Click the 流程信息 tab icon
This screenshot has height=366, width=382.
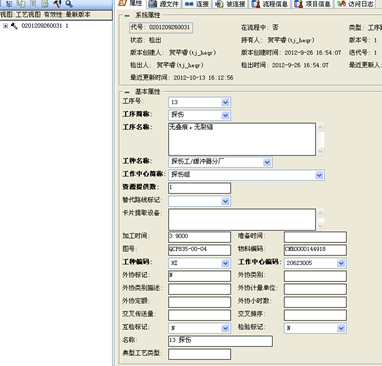[256, 4]
